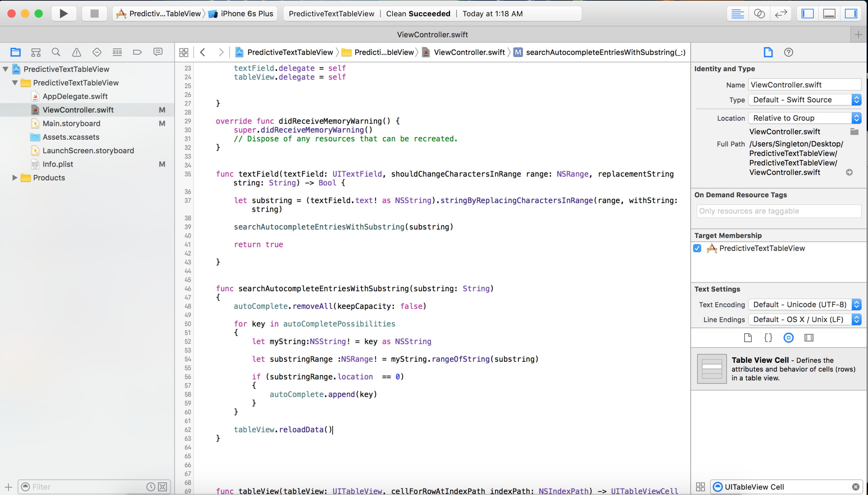Select ViewController.swift in the navigator

click(78, 110)
